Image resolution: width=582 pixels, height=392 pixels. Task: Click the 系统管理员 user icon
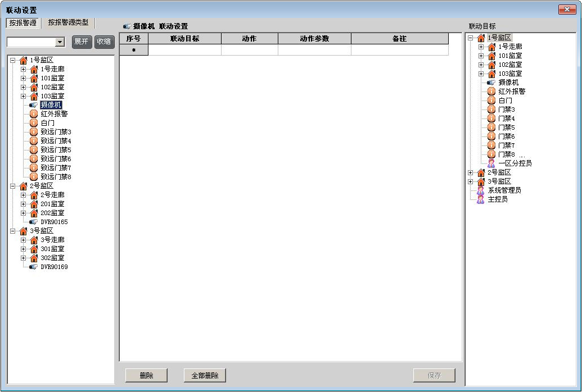pyautogui.click(x=480, y=190)
